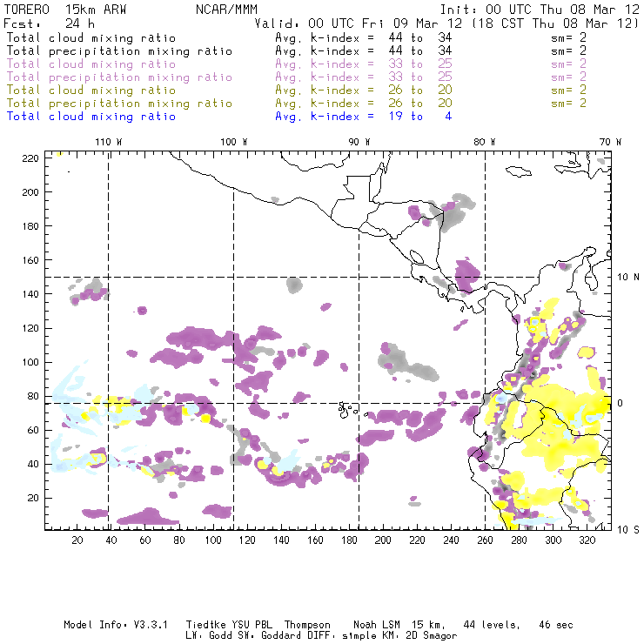Click '100' on the vertical axis

click(x=30, y=362)
